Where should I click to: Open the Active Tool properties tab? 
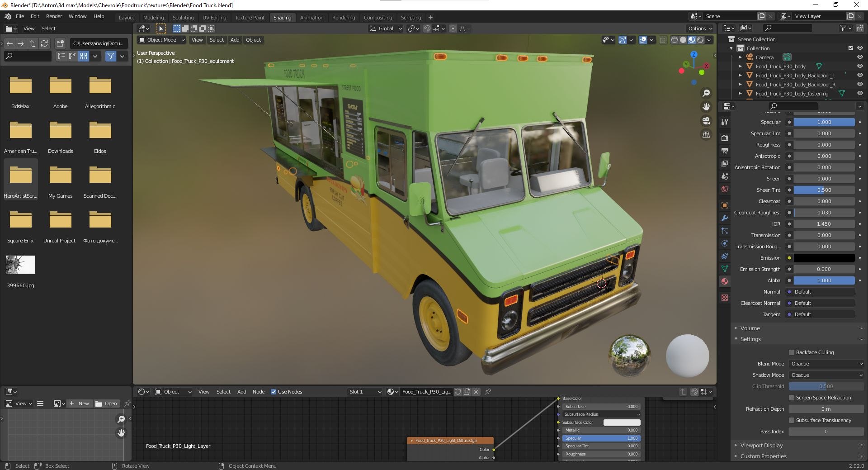(x=725, y=122)
